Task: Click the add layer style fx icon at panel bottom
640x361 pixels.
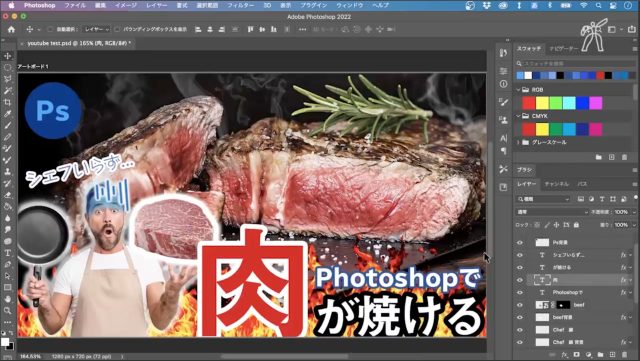Action: 565,355
